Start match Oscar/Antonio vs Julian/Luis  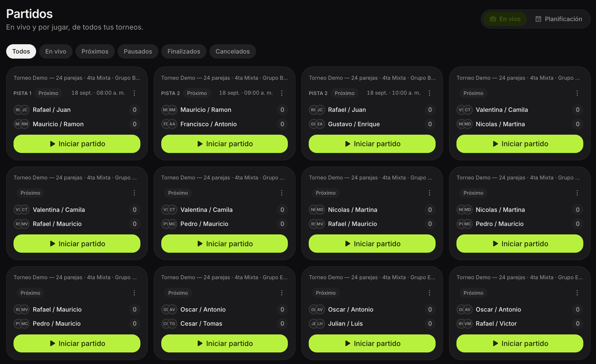(x=372, y=343)
